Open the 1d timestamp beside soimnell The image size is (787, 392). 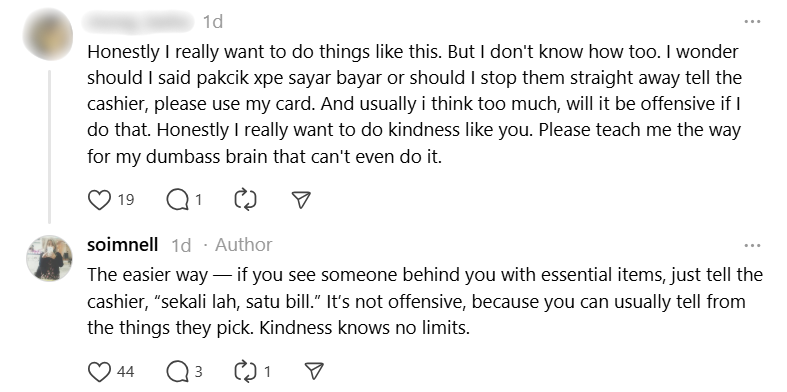(181, 245)
